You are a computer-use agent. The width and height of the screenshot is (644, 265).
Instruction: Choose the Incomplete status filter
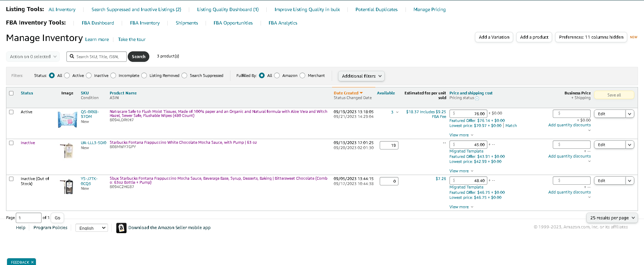tap(113, 76)
